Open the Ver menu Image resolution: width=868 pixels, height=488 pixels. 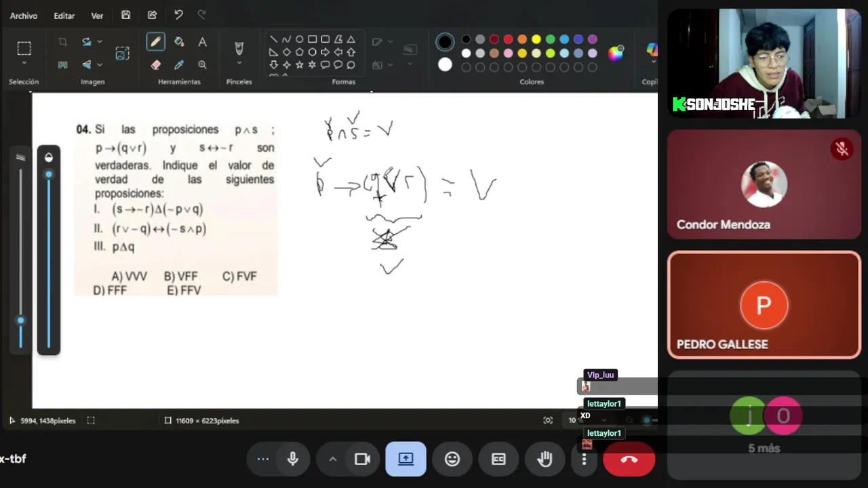[97, 16]
